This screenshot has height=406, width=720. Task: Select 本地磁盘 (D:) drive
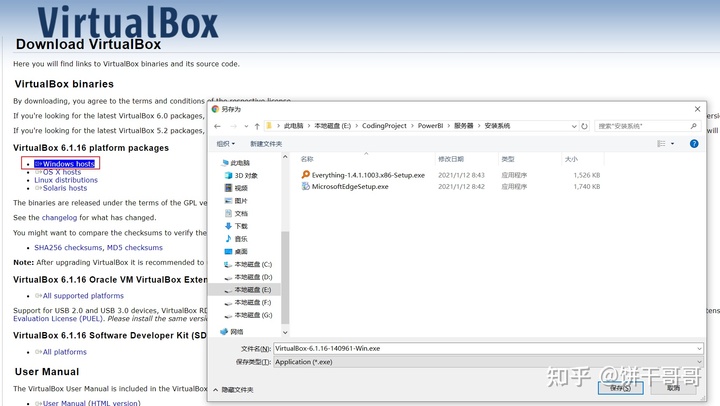[x=248, y=277]
